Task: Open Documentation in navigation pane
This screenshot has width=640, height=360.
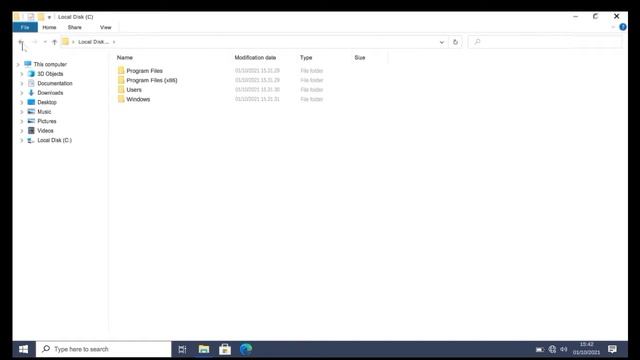Action: coord(55,83)
